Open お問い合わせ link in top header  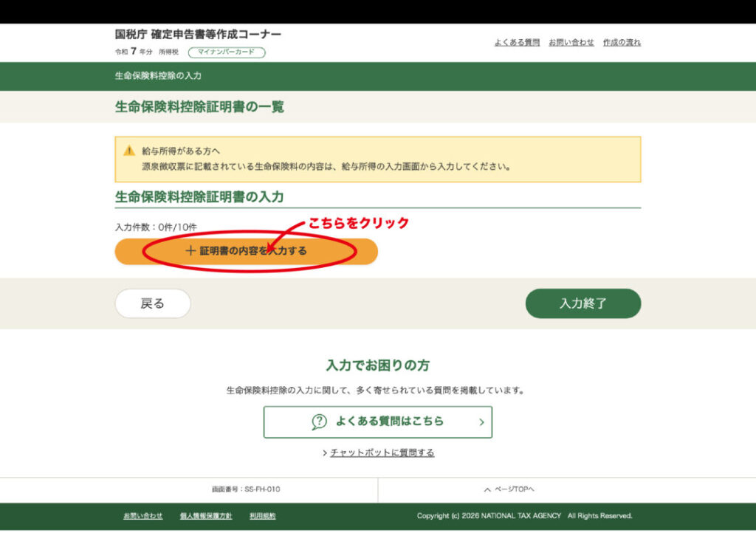[571, 42]
